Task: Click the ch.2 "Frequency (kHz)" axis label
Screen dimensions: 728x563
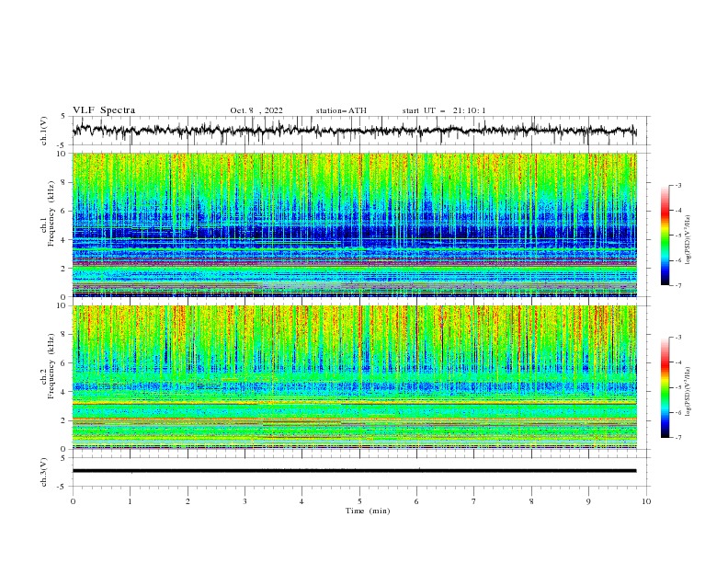Action: coord(51,364)
